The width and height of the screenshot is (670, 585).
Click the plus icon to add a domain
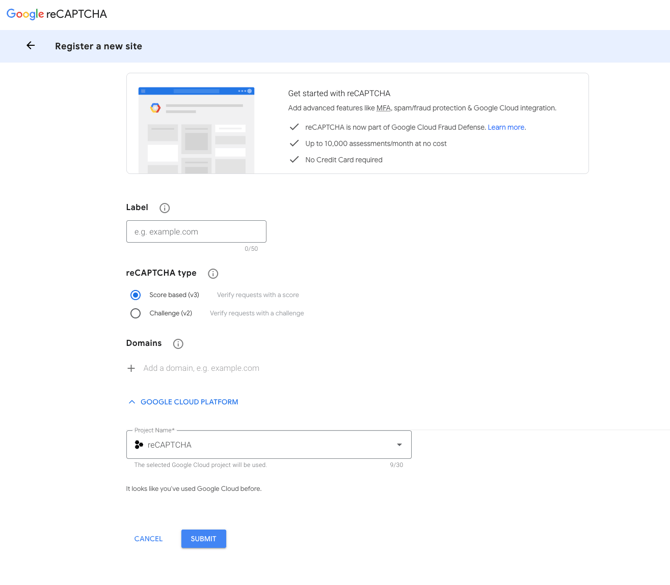[131, 368]
